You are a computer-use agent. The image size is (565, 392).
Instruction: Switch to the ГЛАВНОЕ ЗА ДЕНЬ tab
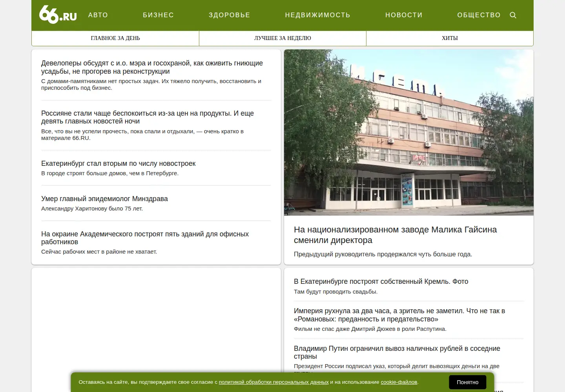(x=115, y=38)
